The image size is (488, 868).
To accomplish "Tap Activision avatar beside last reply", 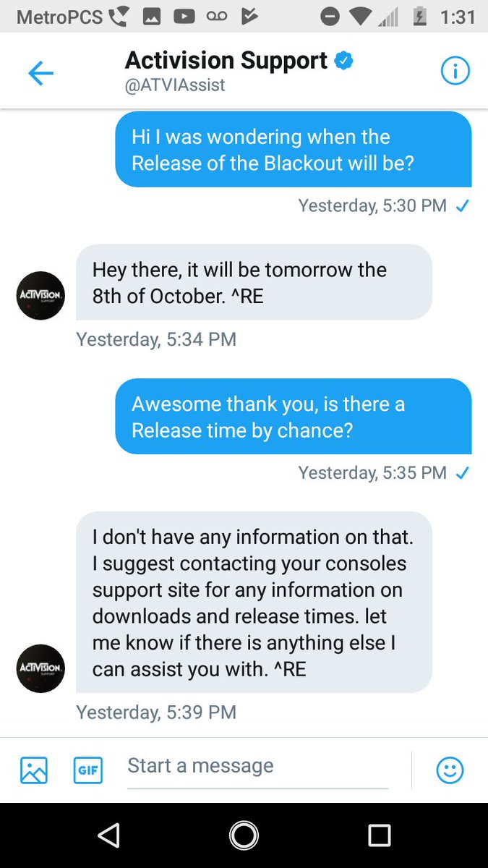I will point(41,668).
